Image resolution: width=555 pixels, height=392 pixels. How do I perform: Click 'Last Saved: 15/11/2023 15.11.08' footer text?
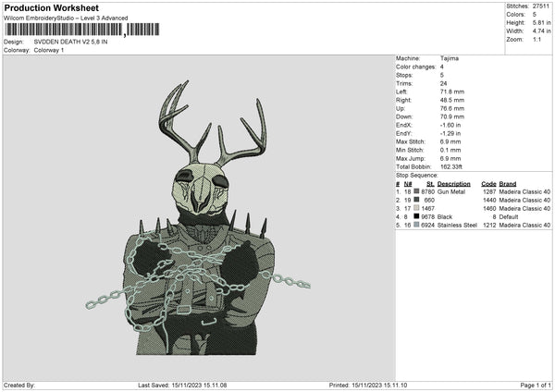(x=182, y=385)
